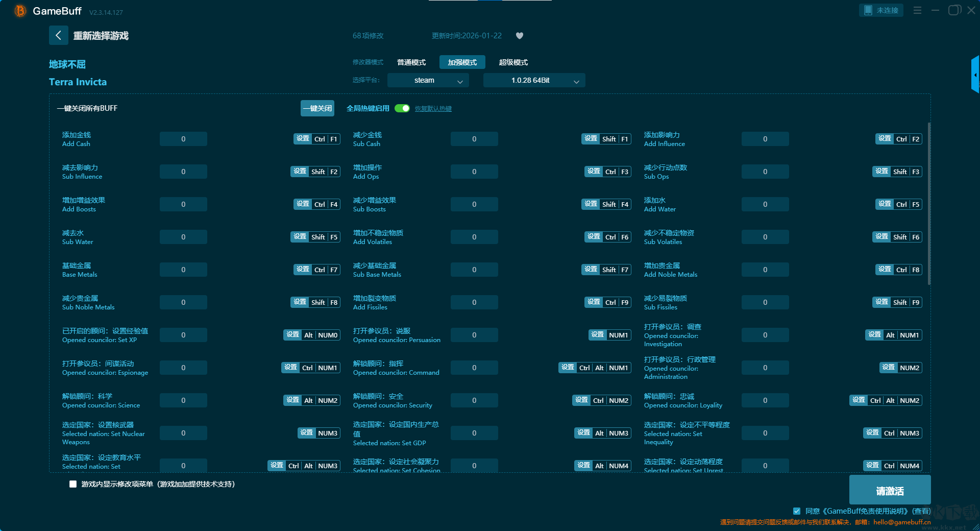Click the settings button for Add Fissiles hotkey
Viewport: 980px width, 531px height.
(x=594, y=302)
